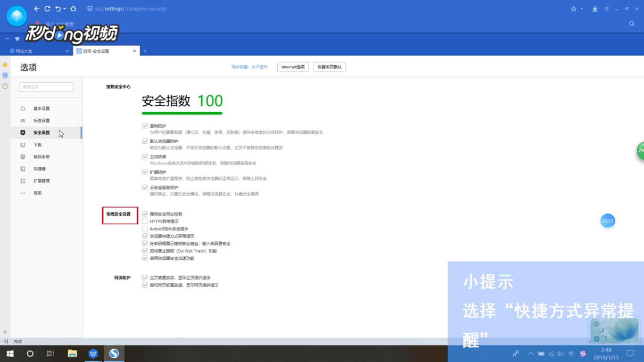The image size is (644, 362).
Task: Click the 同步收藏,永不丢失 link
Action: point(249,67)
